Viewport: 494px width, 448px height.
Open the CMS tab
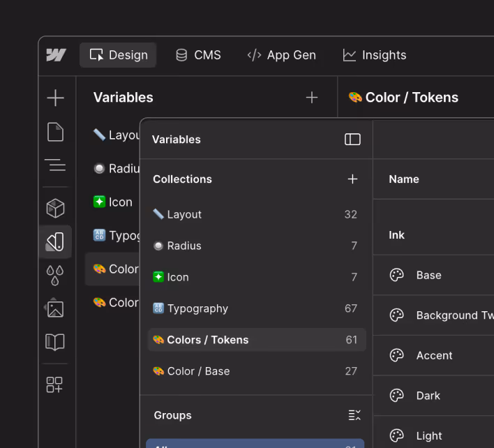pos(198,55)
